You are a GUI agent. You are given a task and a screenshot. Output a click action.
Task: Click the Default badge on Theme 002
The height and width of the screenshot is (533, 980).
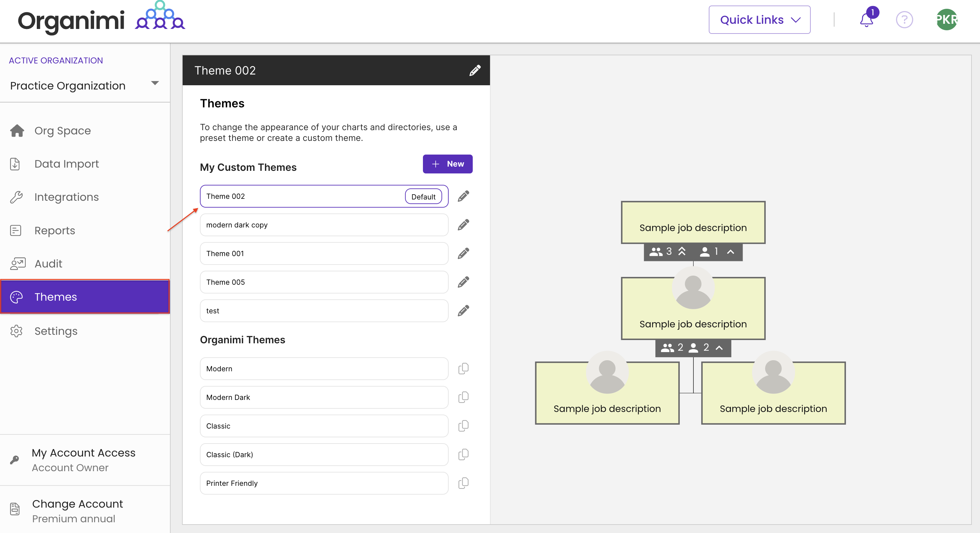[x=423, y=197]
